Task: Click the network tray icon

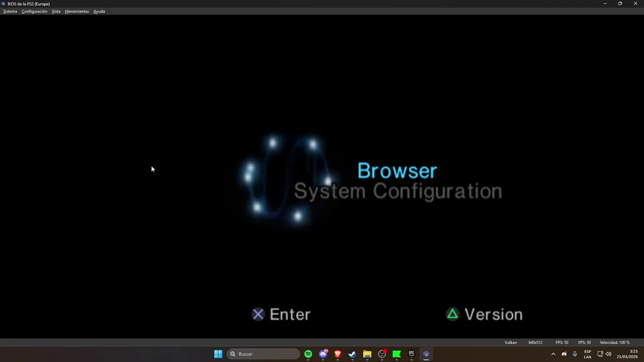Action: click(600, 354)
